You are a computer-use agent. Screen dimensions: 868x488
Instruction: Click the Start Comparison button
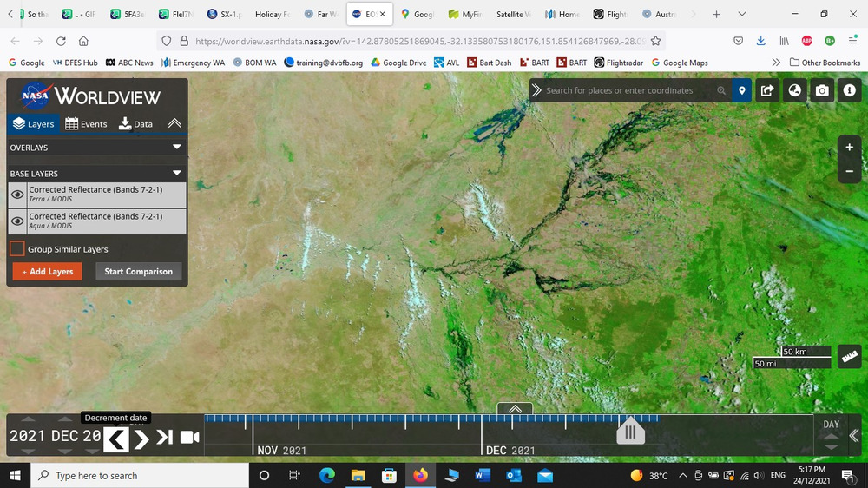point(138,272)
